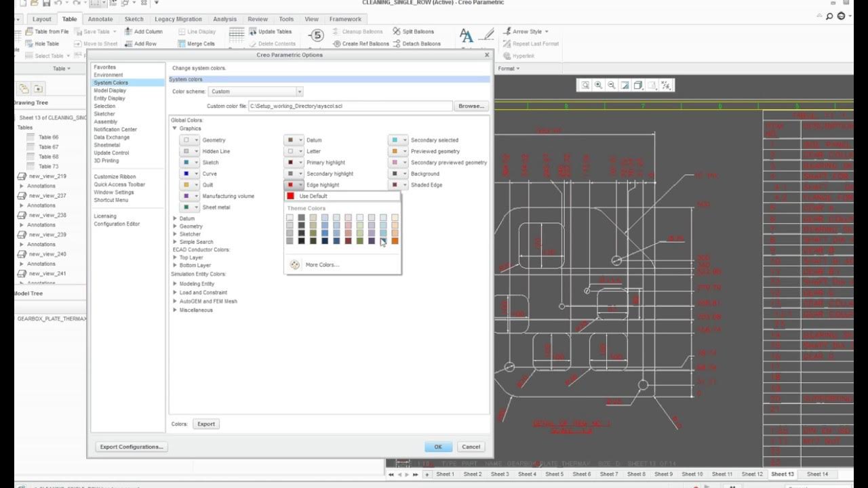Viewport: 868px width, 488px height.
Task: Click the Line Style pen icon
Action: coord(487,35)
